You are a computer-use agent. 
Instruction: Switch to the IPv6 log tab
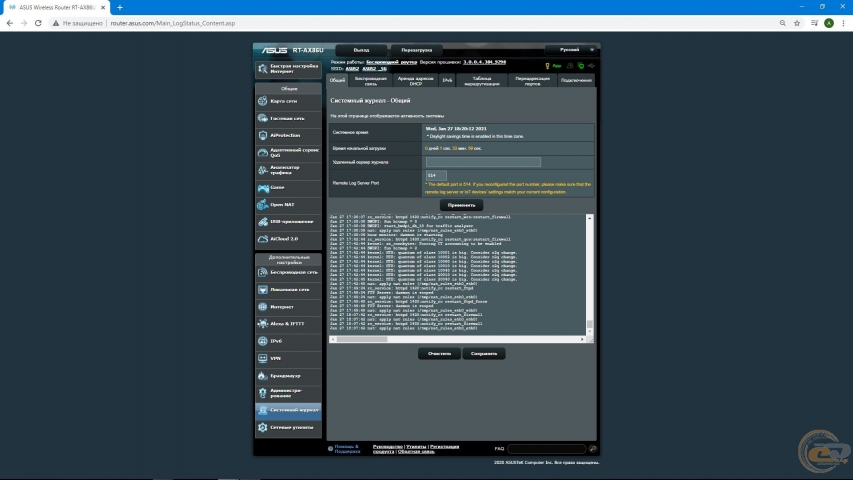point(447,81)
